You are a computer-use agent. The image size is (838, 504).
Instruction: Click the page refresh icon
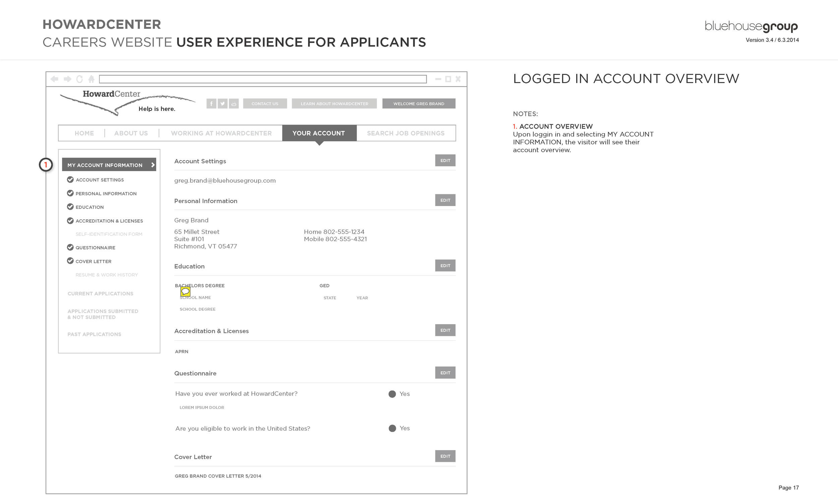[79, 79]
